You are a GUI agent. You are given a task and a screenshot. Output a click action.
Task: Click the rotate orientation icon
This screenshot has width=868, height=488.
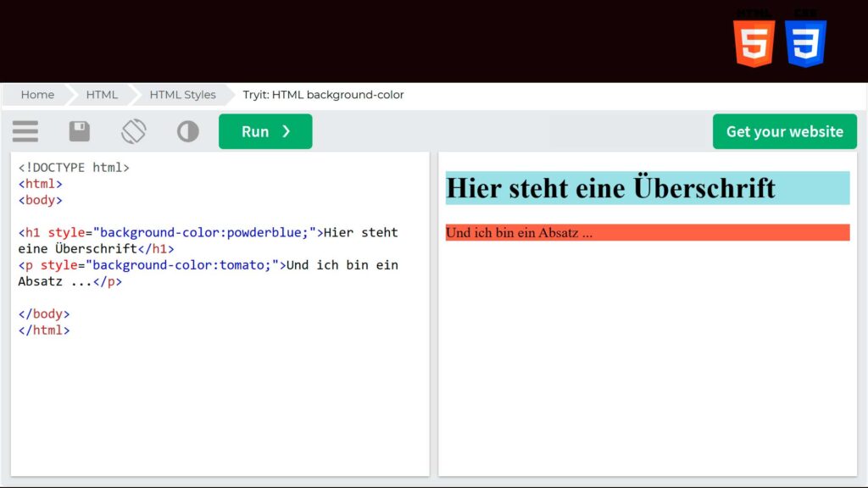click(133, 131)
